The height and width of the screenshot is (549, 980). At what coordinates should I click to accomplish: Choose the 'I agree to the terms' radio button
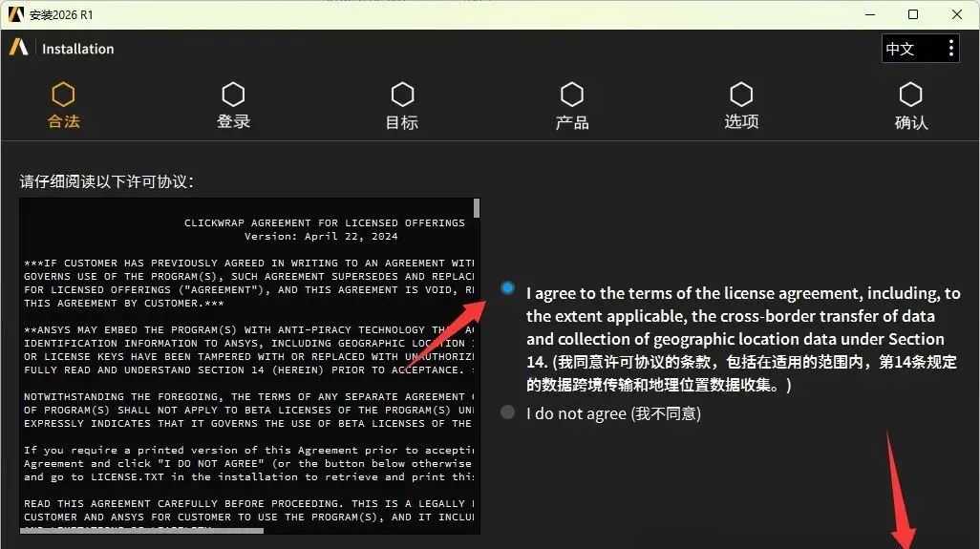(x=507, y=288)
